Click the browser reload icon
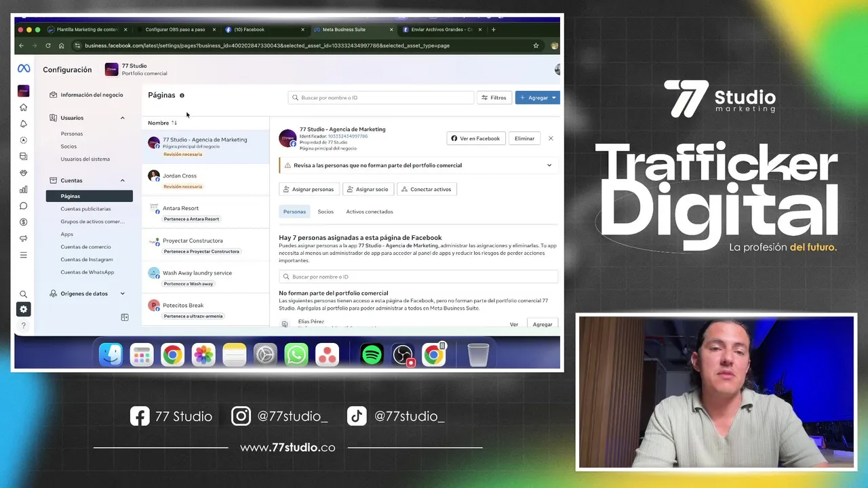 point(48,45)
